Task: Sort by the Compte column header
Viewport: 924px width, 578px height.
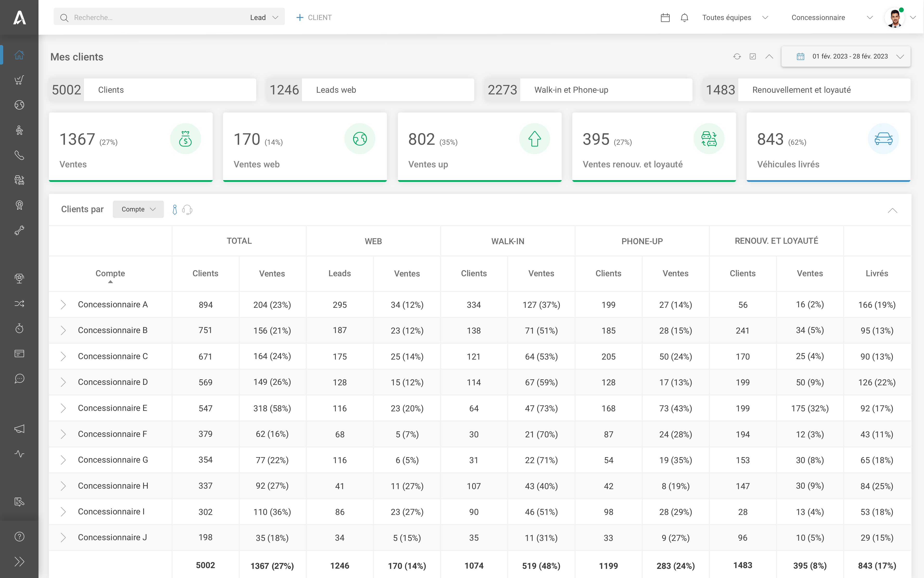Action: tap(110, 274)
